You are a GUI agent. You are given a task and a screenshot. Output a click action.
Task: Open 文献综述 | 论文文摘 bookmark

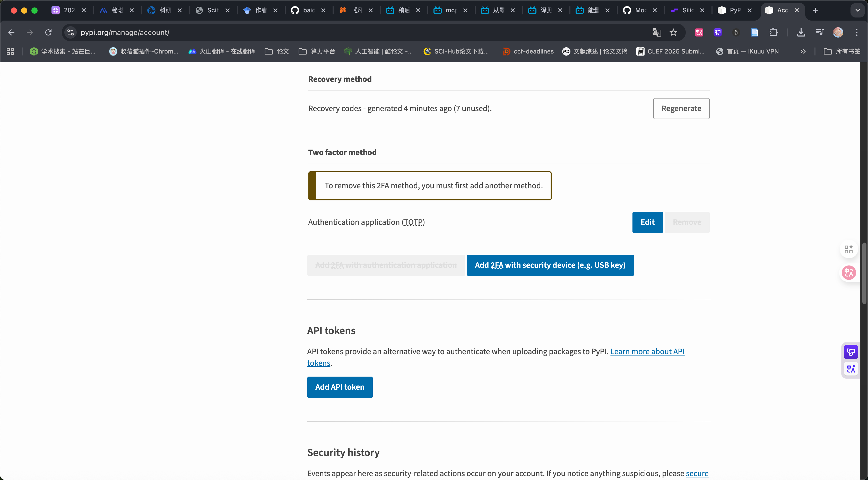(595, 51)
